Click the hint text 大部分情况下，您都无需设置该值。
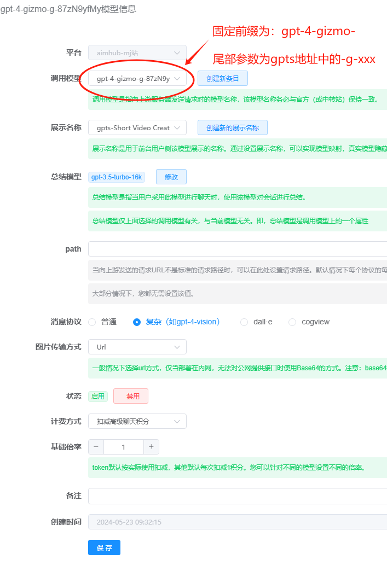387x588 pixels. pyautogui.click(x=143, y=294)
